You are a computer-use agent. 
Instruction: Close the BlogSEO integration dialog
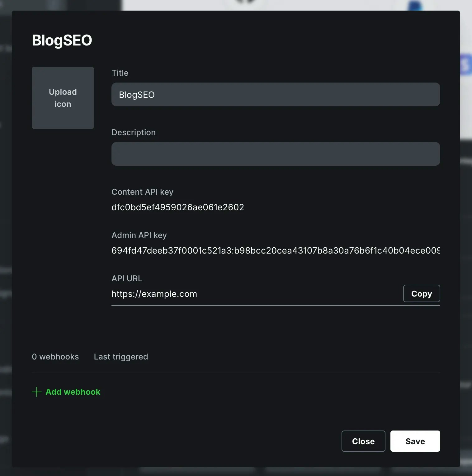(x=363, y=441)
